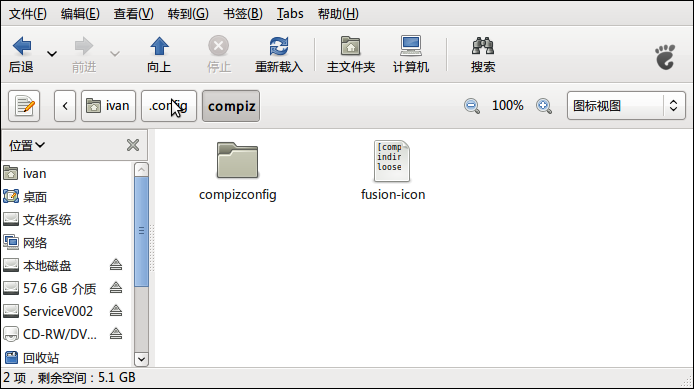Toggle the text location entry button
Viewport: 694px width, 389px height.
pyautogui.click(x=24, y=106)
